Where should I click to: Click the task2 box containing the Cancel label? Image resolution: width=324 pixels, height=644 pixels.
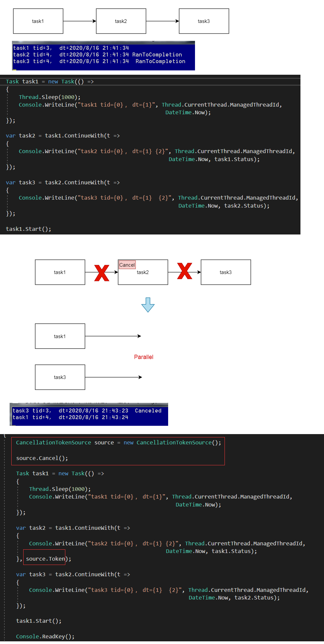143,272
